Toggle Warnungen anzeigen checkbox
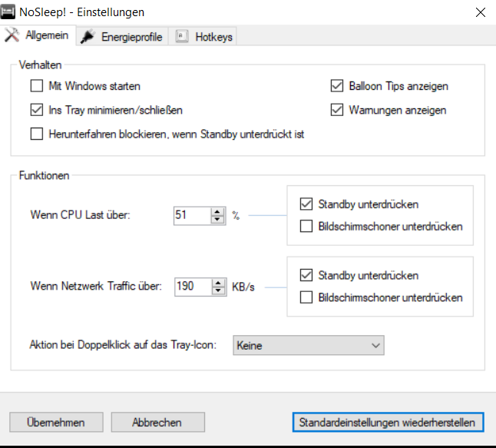The image size is (496, 448). 337,110
